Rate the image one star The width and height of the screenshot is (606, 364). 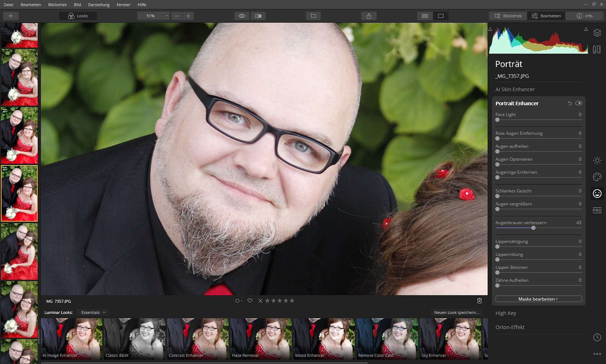(268, 301)
